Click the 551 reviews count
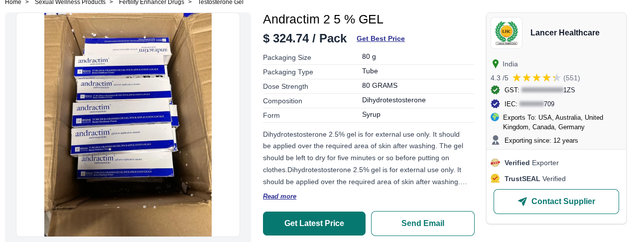 coord(572,78)
